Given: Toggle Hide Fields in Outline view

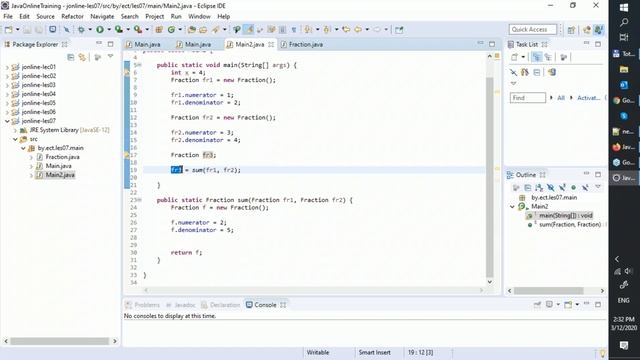Looking at the screenshot, I should tap(551, 187).
